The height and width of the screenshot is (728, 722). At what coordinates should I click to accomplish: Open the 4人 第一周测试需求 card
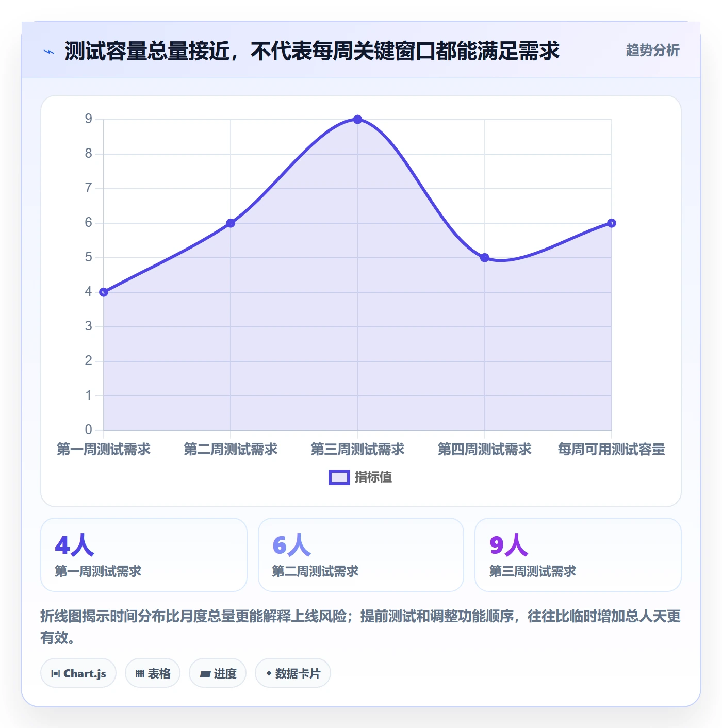[x=144, y=555]
